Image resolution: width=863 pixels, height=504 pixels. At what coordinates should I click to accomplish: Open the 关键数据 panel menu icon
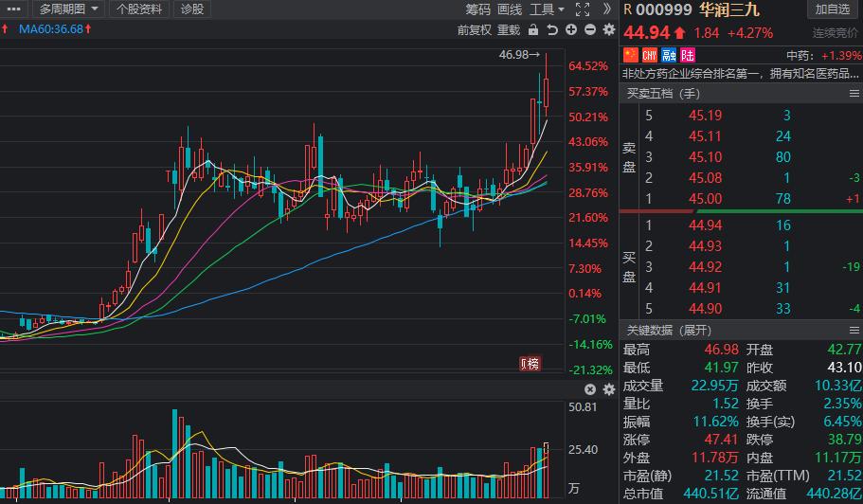(x=854, y=330)
